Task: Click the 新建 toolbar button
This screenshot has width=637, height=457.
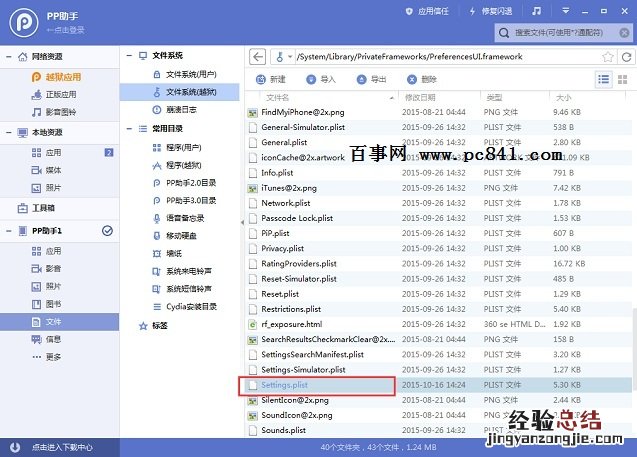Action: tap(271, 79)
